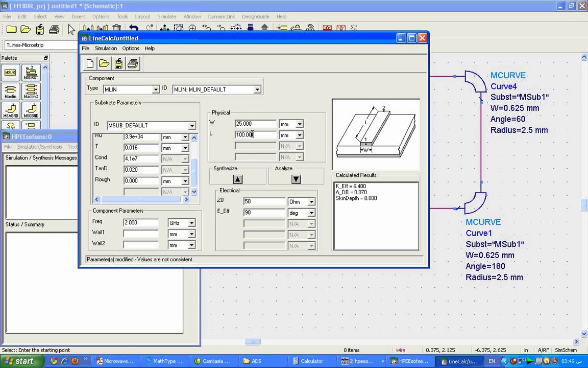Select the MSABND palette component
Image resolution: width=588 pixels, height=368 pixels.
(11, 111)
